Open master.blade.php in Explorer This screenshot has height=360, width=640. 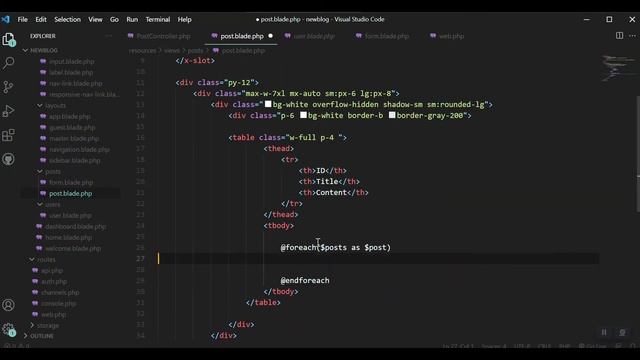74,138
